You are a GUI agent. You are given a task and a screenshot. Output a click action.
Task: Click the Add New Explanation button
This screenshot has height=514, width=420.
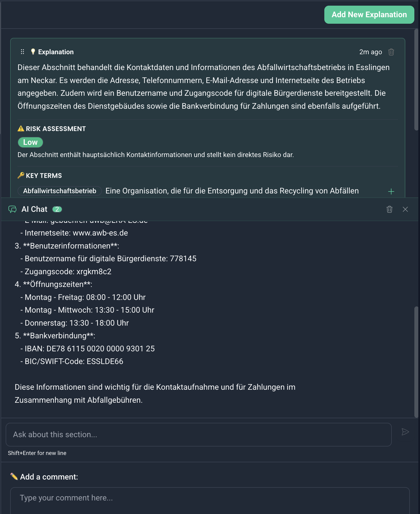point(369,15)
